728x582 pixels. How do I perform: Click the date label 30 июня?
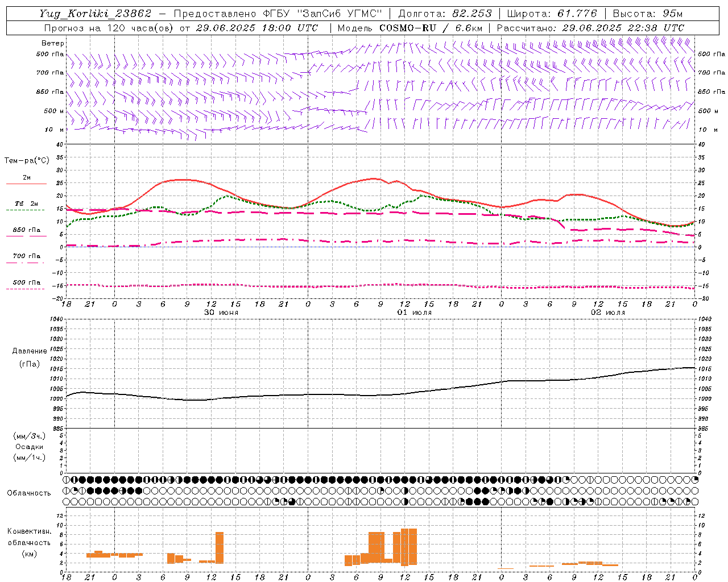tap(221, 313)
